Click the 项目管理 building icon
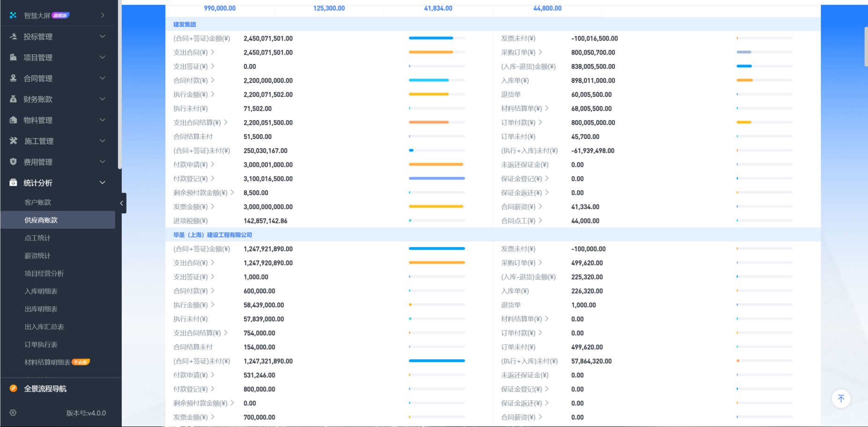Screen dimensions: 868x427 click(x=13, y=58)
